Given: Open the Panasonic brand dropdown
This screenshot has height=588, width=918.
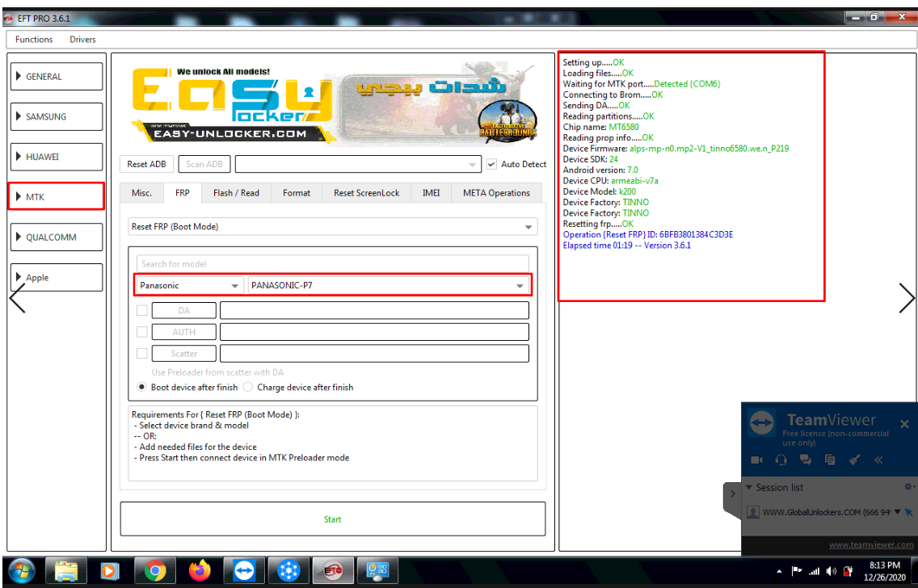Looking at the screenshot, I should (190, 285).
